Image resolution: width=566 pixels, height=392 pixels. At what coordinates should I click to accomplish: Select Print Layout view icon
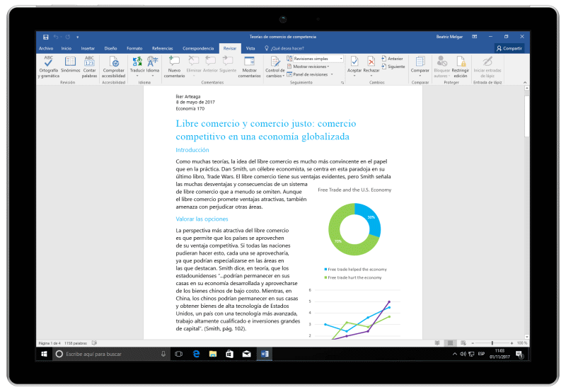(x=450, y=343)
